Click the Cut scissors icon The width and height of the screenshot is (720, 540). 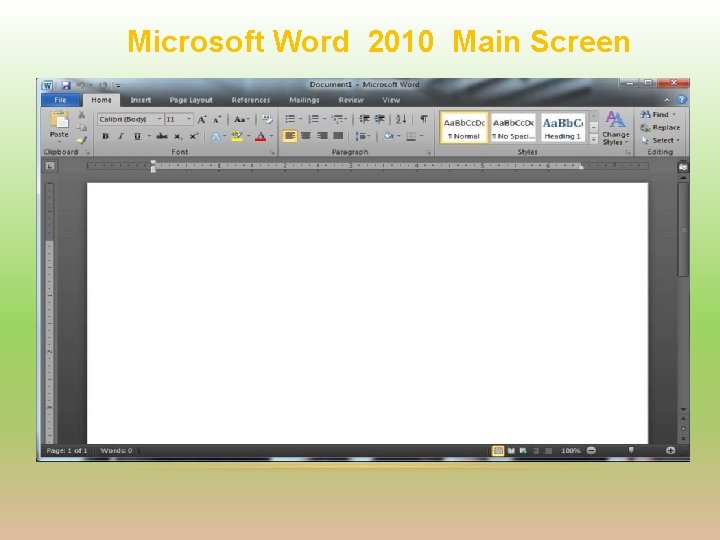pos(82,115)
